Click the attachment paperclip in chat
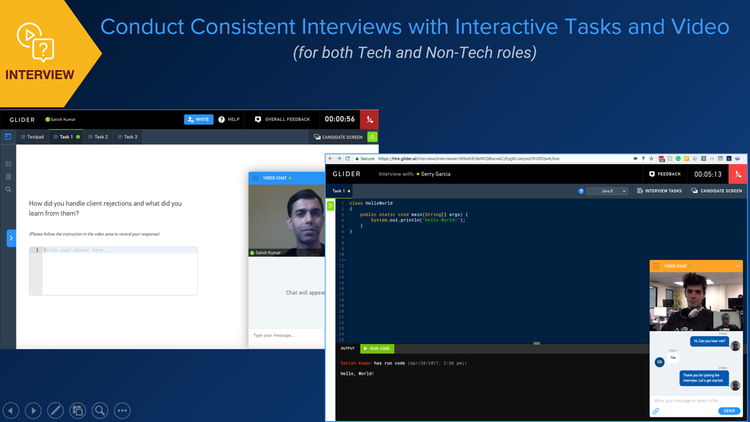The image size is (750, 422). click(x=657, y=411)
